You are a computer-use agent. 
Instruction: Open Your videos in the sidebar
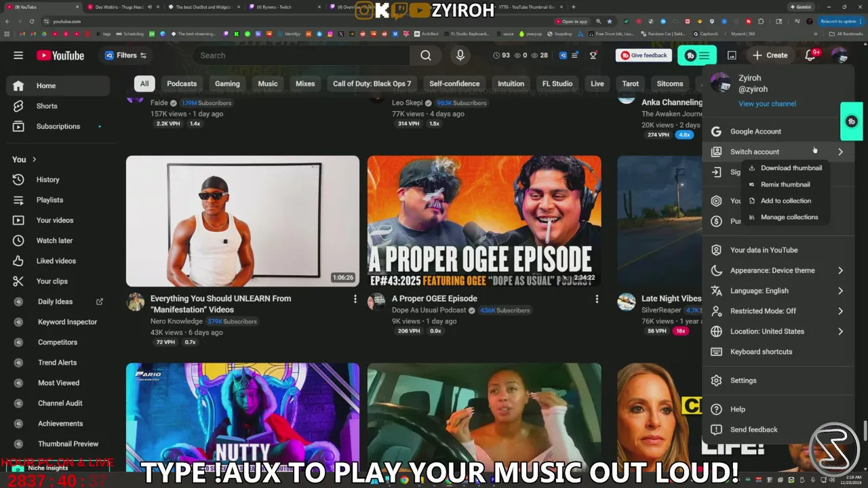[58, 220]
